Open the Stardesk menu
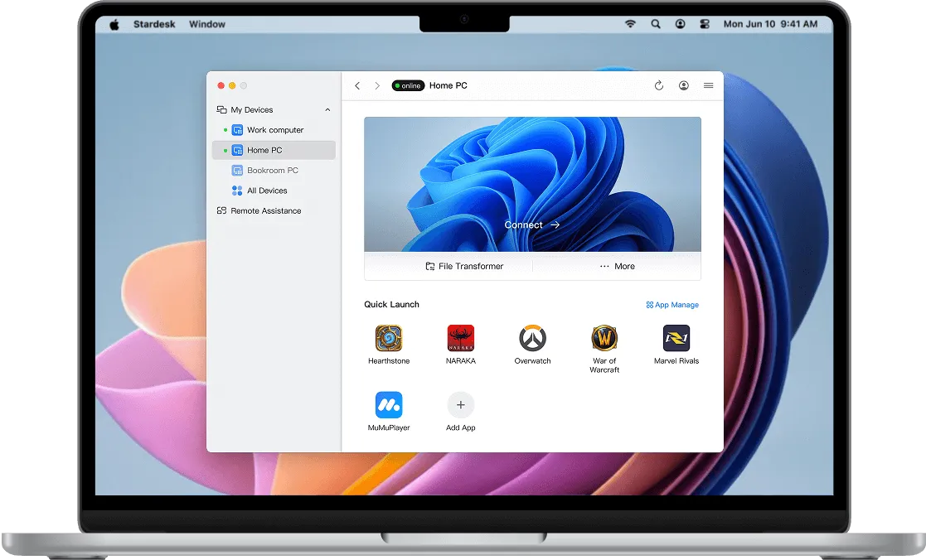926x560 pixels. pyautogui.click(x=154, y=24)
